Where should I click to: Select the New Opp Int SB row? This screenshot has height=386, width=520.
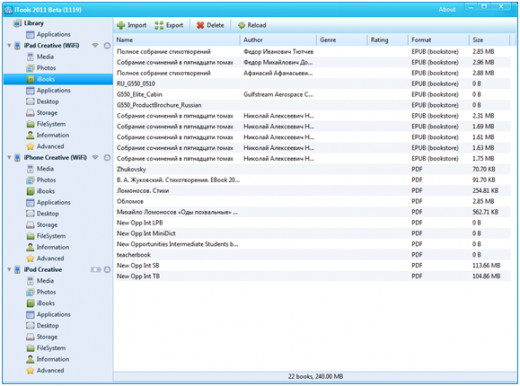(x=312, y=266)
